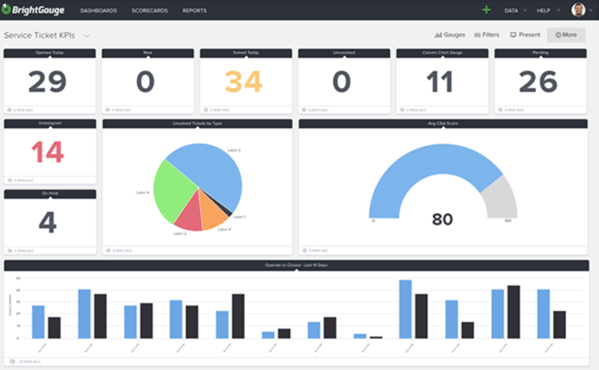This screenshot has width=599, height=370.
Task: Click the BrightGauge logo
Action: (x=33, y=10)
